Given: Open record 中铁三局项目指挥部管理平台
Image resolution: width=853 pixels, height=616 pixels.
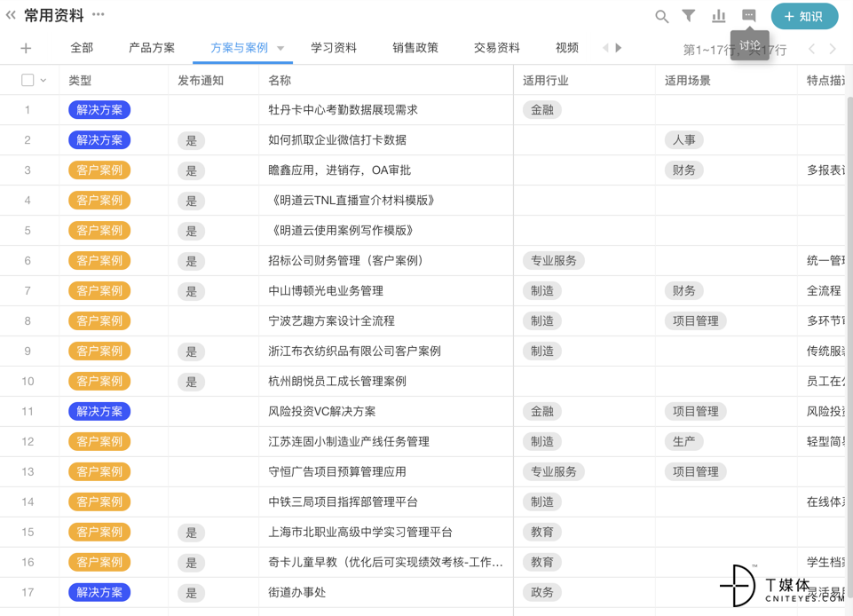Looking at the screenshot, I should [x=343, y=501].
